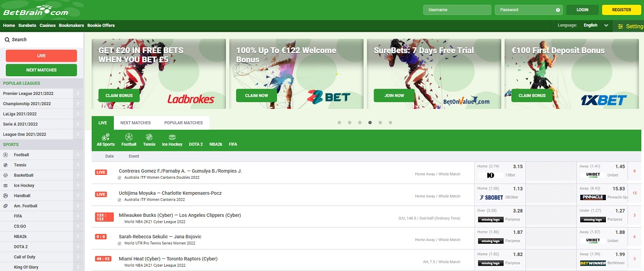The width and height of the screenshot is (644, 271).
Task: Click the BetBrain.com logo
Action: (35, 10)
